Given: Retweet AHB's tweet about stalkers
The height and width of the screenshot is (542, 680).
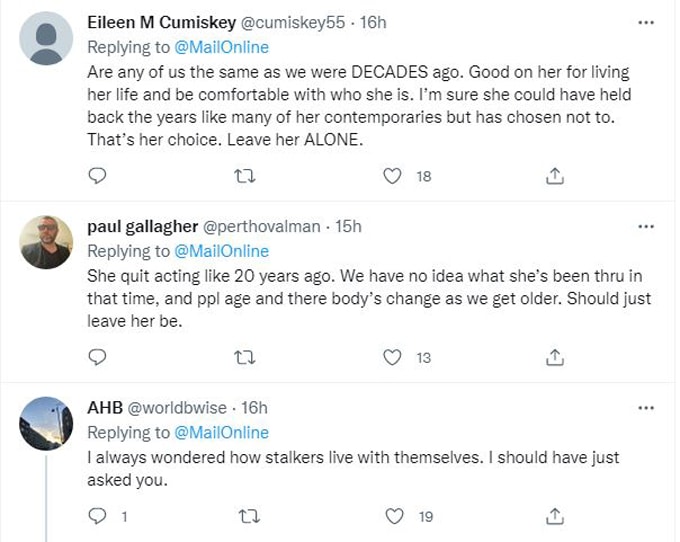Looking at the screenshot, I should point(245,516).
